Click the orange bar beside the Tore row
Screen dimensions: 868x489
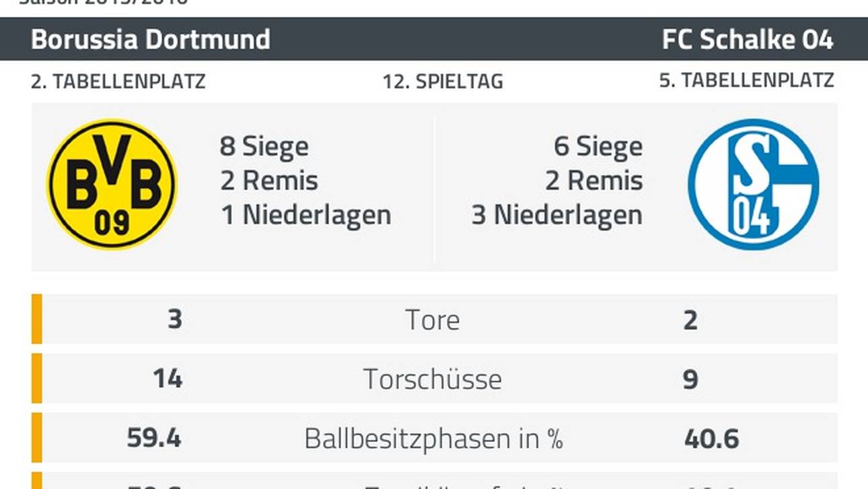click(x=36, y=319)
